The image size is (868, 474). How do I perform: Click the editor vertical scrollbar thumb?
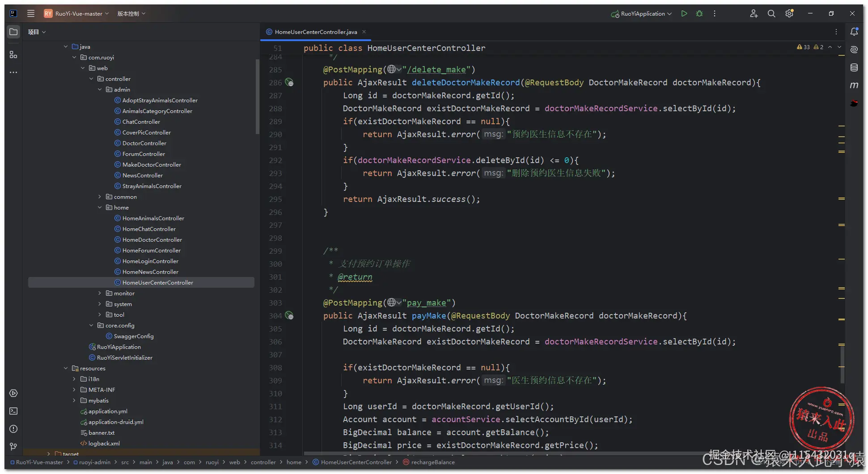[x=842, y=364]
